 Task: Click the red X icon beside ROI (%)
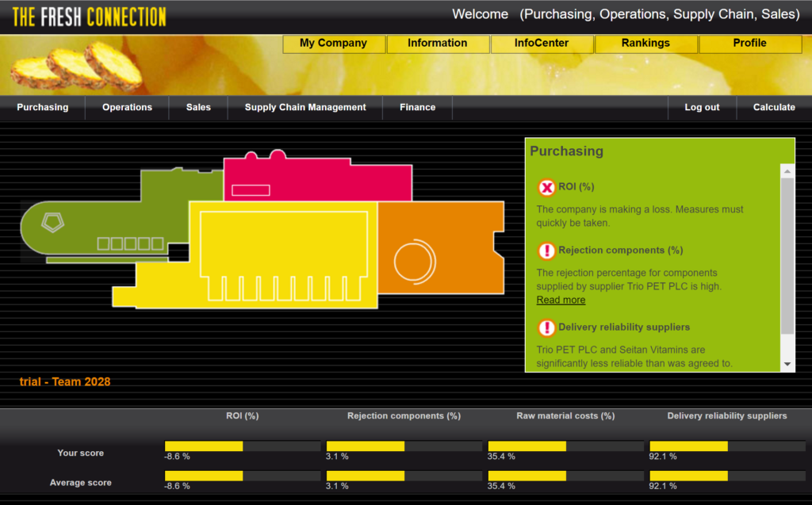546,187
